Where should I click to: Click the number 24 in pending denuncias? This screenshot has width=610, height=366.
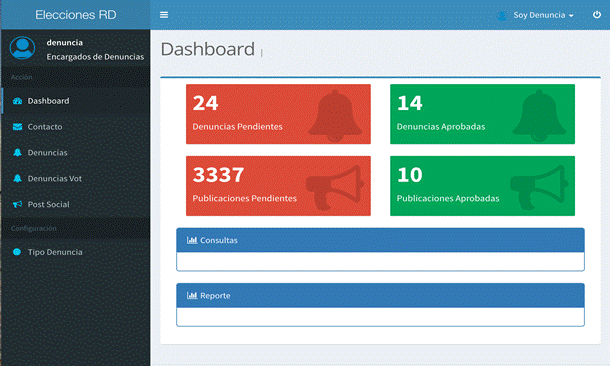205,103
